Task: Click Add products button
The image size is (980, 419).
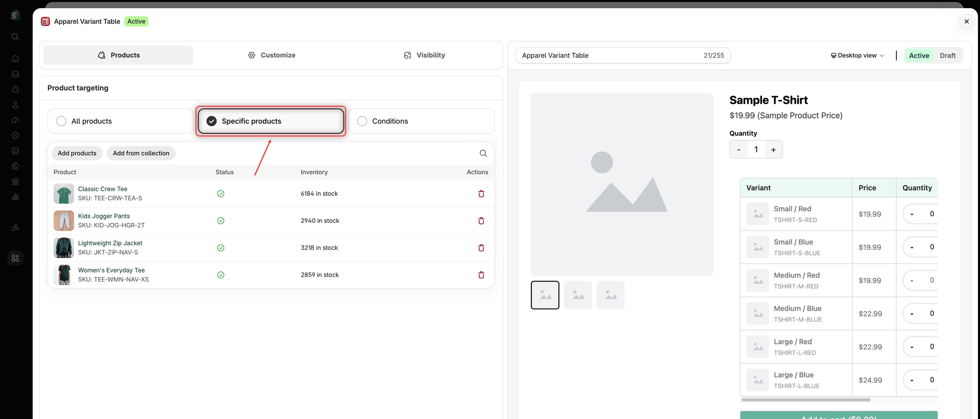Action: [x=77, y=153]
